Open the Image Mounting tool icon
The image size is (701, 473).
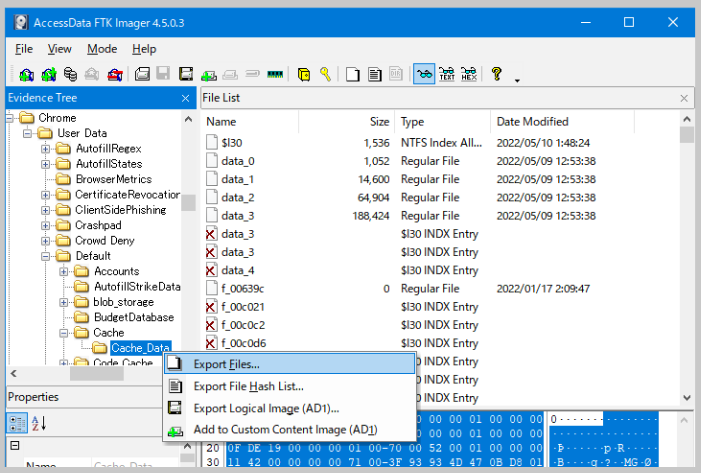(70, 74)
